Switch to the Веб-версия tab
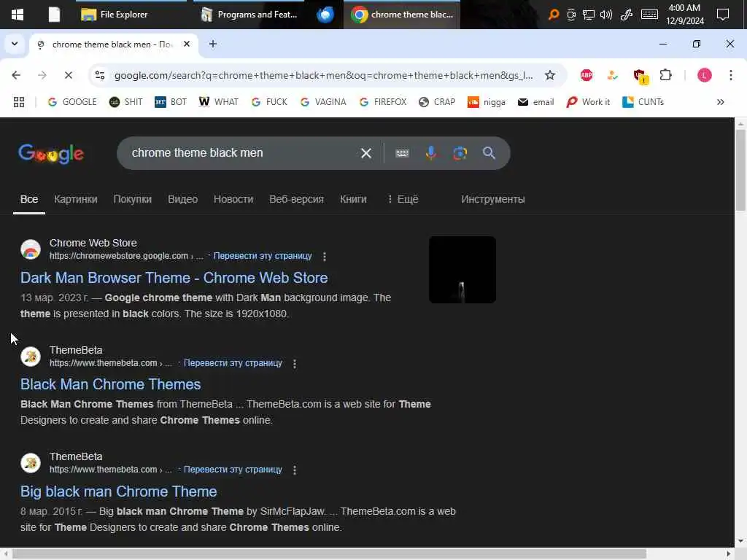The width and height of the screenshot is (747, 560). 296,199
